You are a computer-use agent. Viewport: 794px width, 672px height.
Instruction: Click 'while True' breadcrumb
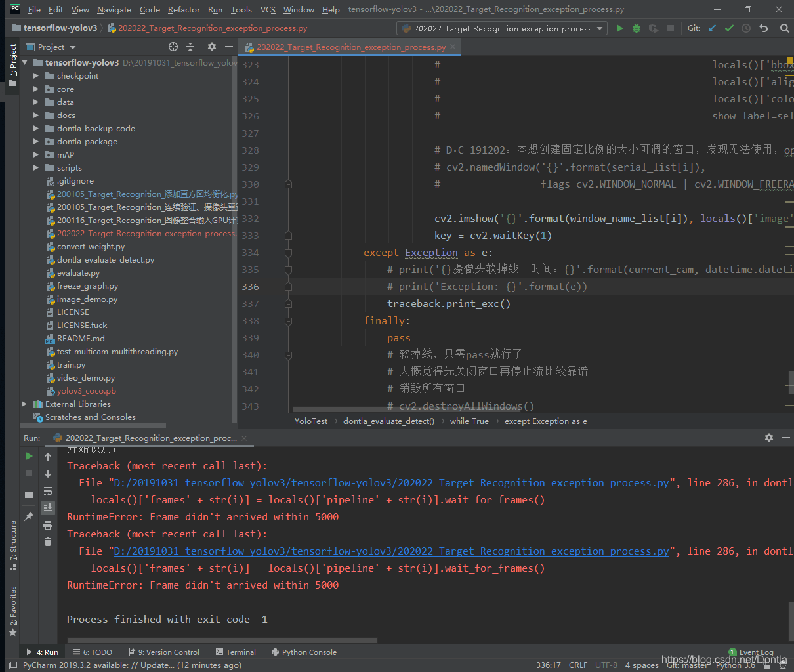coord(469,421)
